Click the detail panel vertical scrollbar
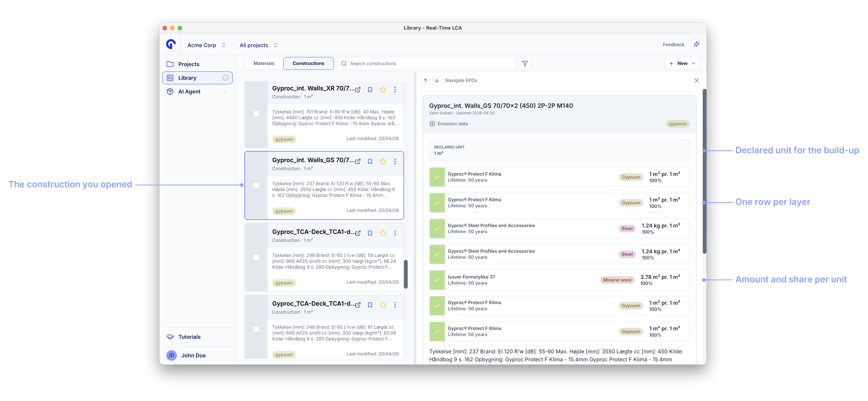Viewport: 868px width, 401px height. [704, 171]
